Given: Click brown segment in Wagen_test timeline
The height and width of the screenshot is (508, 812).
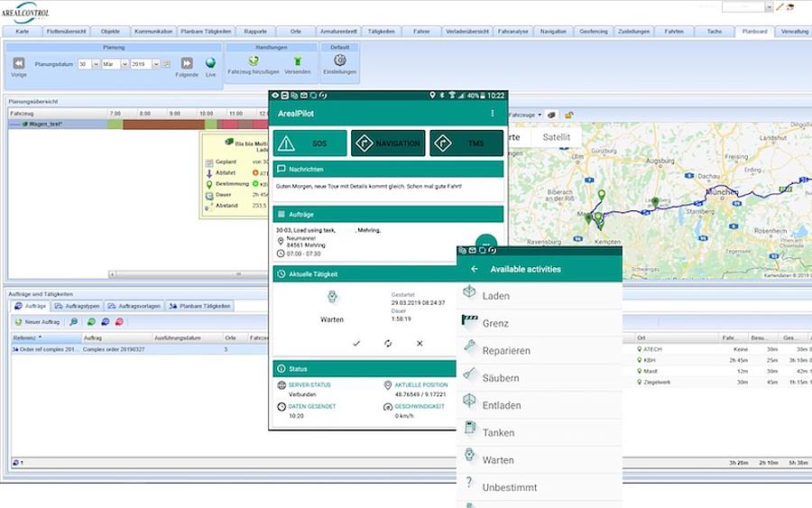Looking at the screenshot, I should click(x=163, y=125).
